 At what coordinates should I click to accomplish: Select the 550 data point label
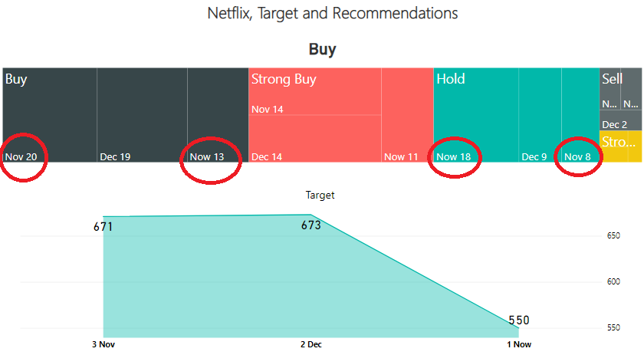click(x=519, y=320)
